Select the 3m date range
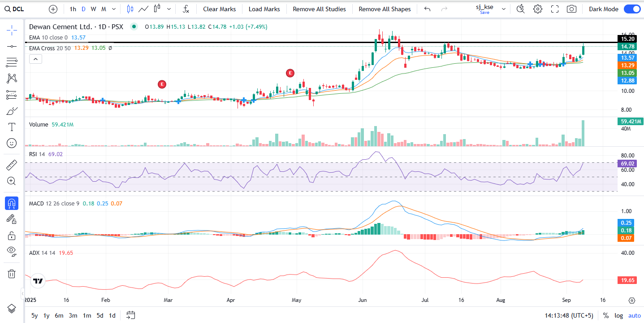Viewport: 644px width, 323px height. [x=73, y=315]
